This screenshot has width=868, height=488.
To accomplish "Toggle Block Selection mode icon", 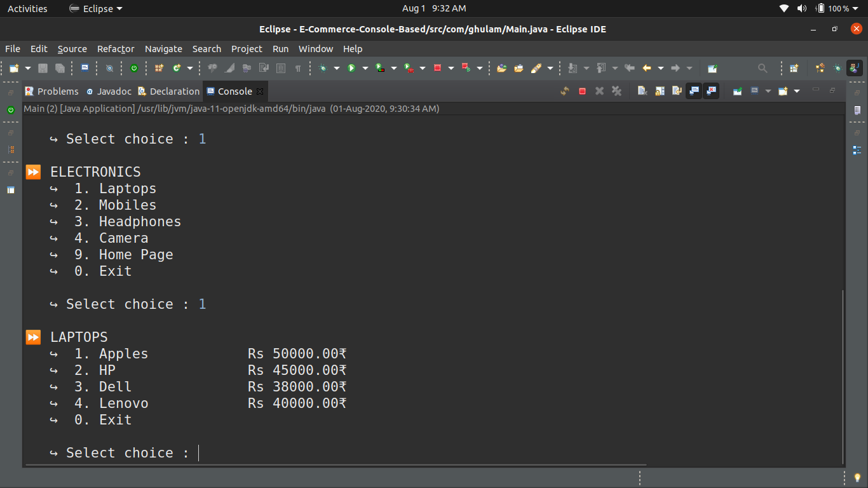I will pos(281,68).
